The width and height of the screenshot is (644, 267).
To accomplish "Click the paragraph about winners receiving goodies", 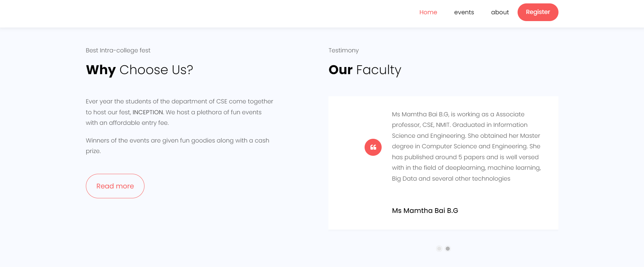I will tap(177, 145).
